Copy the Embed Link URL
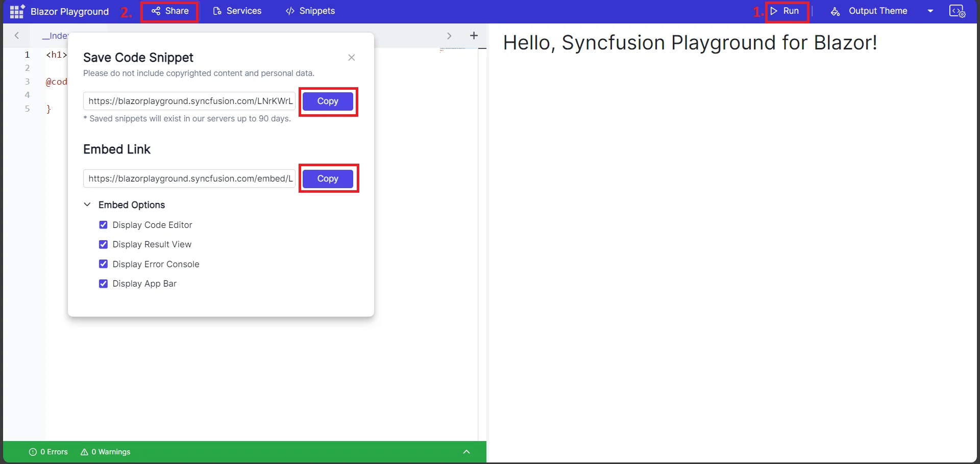 coord(328,178)
